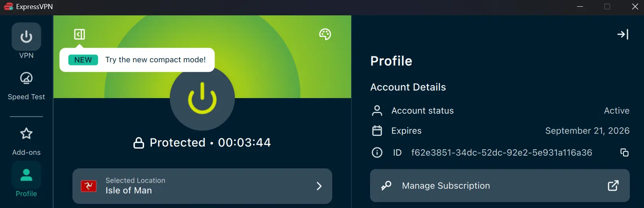Click the ID info circle icon

[377, 152]
